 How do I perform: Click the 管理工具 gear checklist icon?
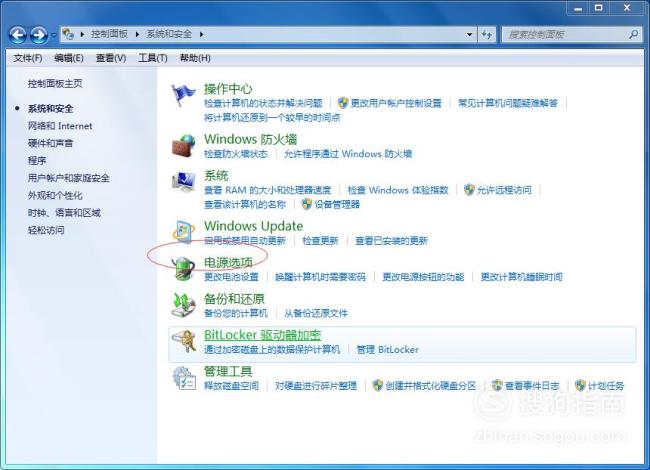pyautogui.click(x=184, y=378)
